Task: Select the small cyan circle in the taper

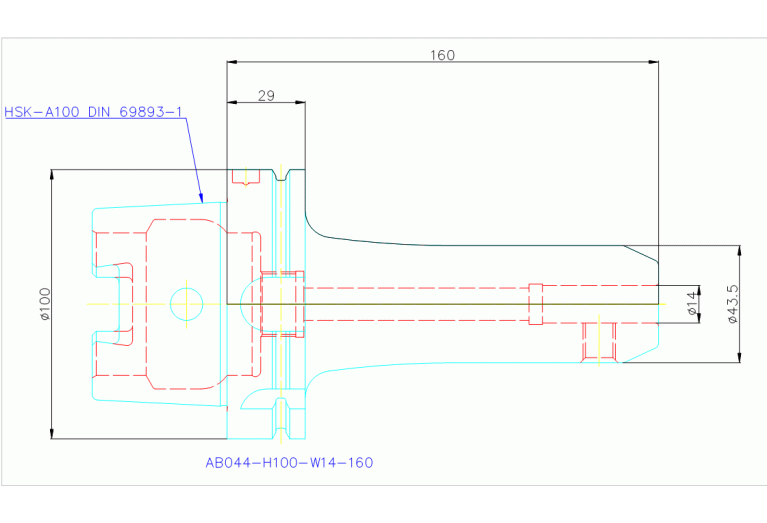Action: click(186, 303)
